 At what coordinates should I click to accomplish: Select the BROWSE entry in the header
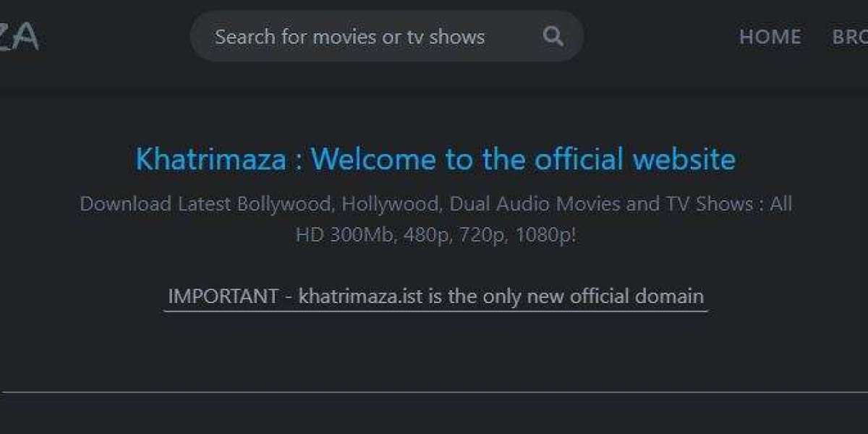pyautogui.click(x=854, y=37)
